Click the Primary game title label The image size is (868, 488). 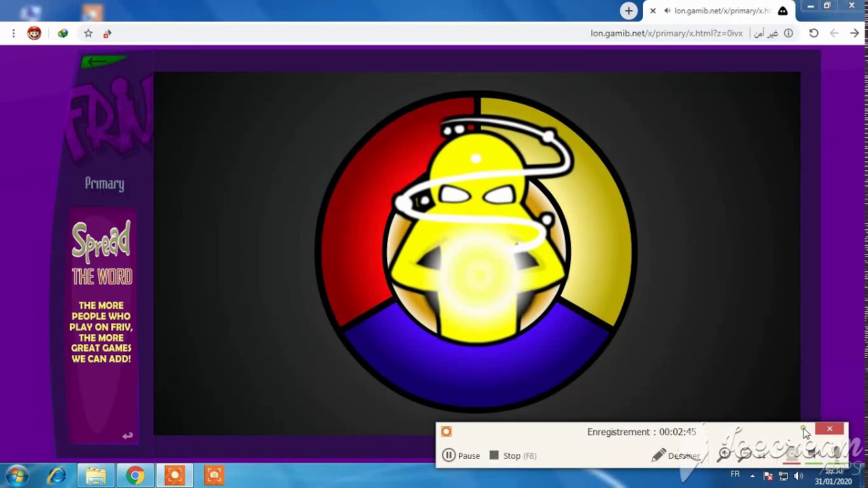click(104, 184)
